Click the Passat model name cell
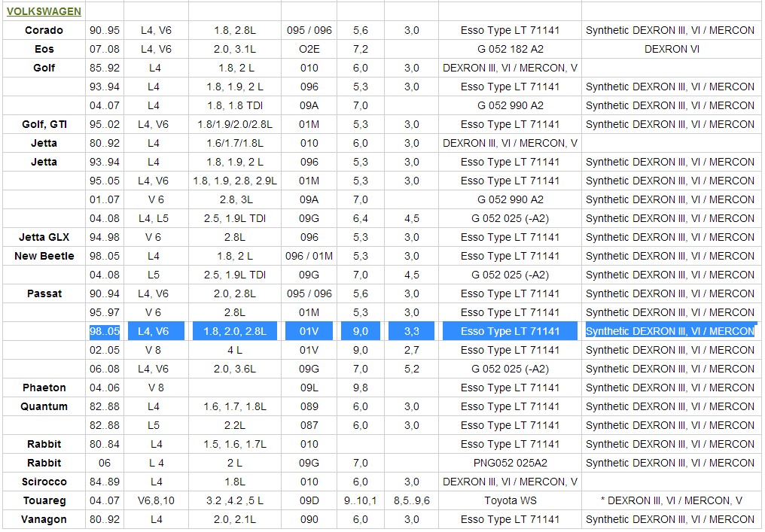The width and height of the screenshot is (765, 532). [44, 293]
